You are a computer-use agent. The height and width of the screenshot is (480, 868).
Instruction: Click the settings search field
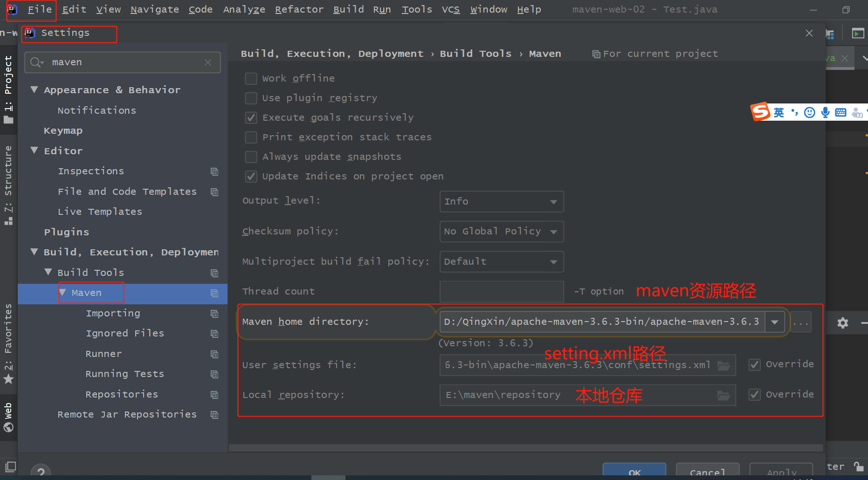coord(123,62)
